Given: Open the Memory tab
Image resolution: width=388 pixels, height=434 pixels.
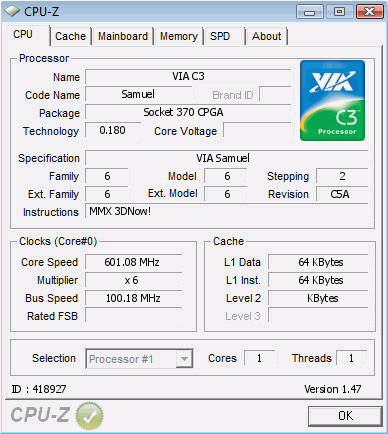Looking at the screenshot, I should pyautogui.click(x=179, y=36).
